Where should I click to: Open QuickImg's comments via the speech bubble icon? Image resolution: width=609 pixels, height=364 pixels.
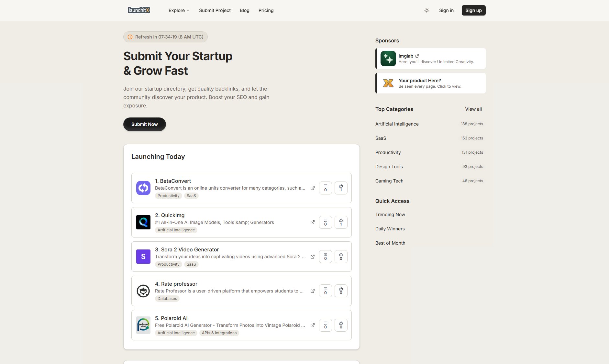326,222
